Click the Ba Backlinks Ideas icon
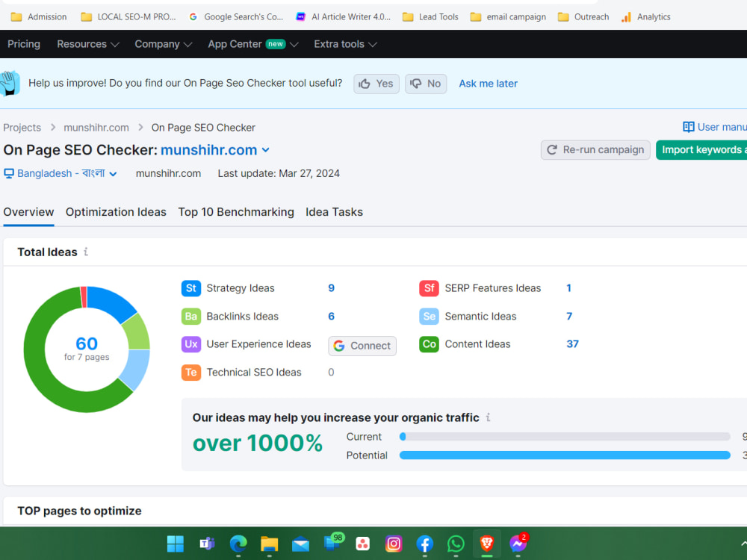Viewport: 747px width, 560px height. tap(191, 316)
